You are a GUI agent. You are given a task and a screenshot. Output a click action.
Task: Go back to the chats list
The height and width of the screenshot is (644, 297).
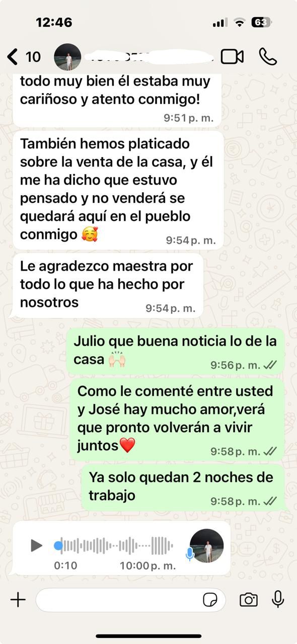[x=24, y=56]
